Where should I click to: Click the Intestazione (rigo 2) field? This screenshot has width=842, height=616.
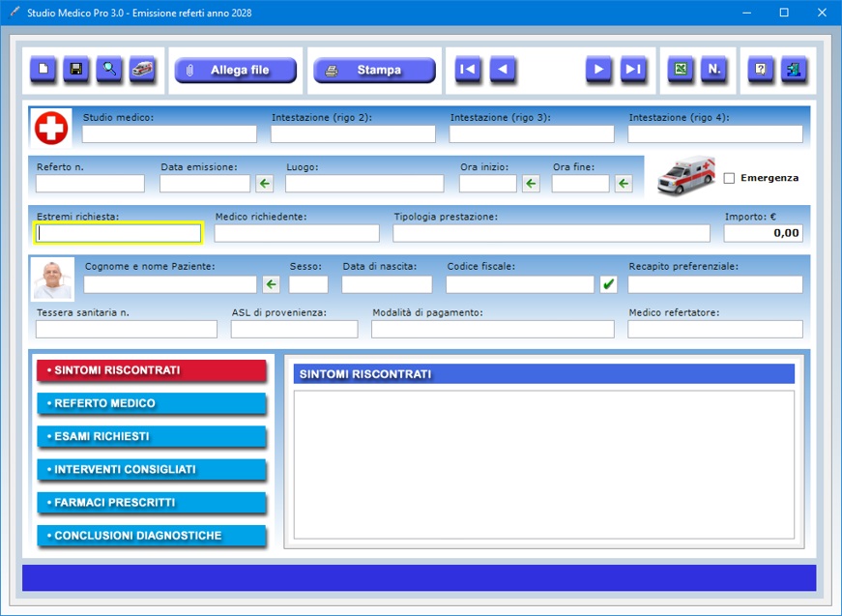pyautogui.click(x=353, y=133)
